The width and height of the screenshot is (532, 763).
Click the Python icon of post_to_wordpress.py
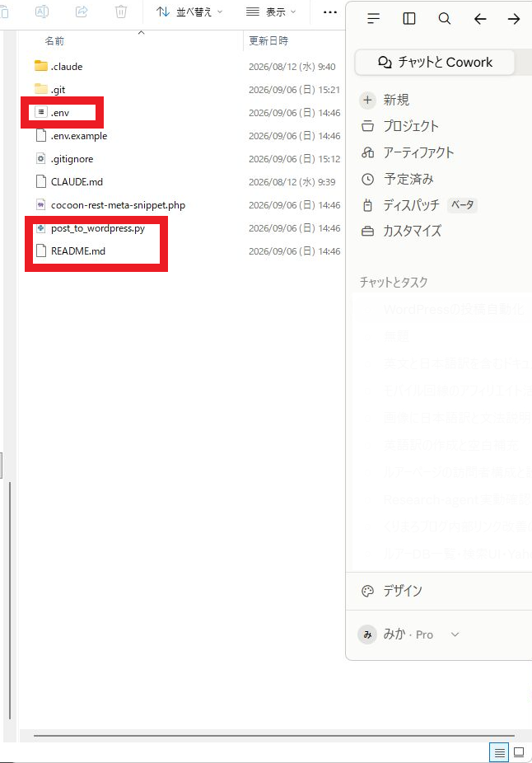click(41, 227)
